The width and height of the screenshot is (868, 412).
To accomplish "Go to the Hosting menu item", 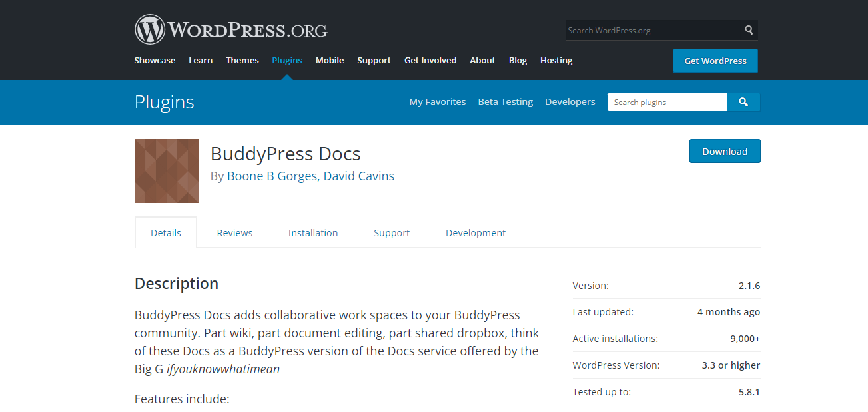I will click(x=556, y=60).
